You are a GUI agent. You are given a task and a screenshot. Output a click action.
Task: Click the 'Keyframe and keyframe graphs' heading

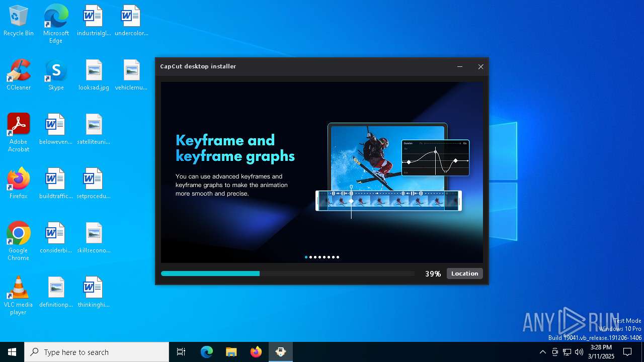(x=235, y=148)
